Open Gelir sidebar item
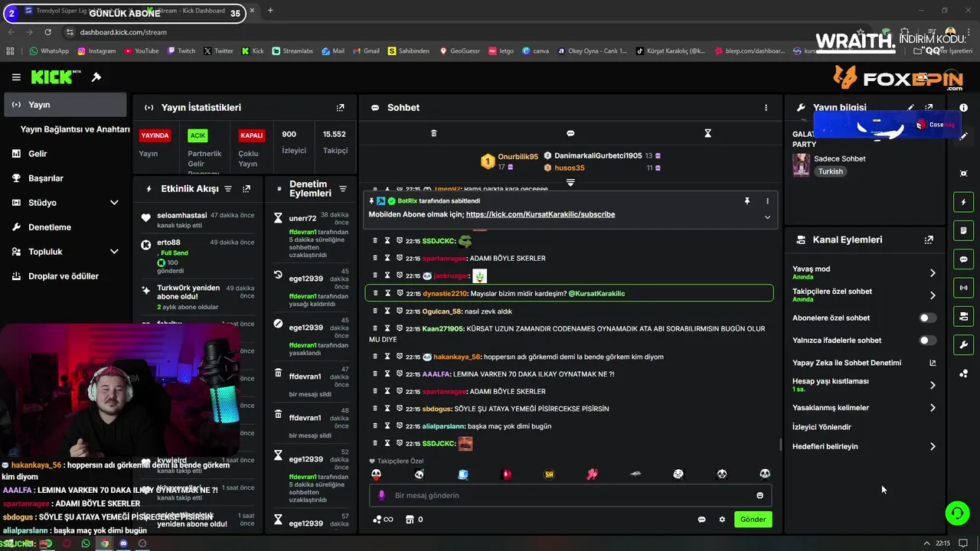 tap(65, 154)
